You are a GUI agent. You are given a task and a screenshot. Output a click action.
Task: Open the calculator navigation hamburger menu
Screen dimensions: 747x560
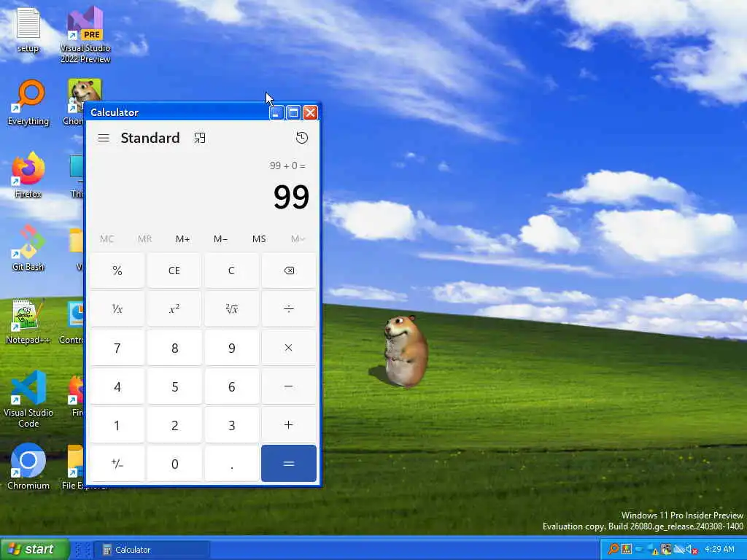(x=104, y=138)
